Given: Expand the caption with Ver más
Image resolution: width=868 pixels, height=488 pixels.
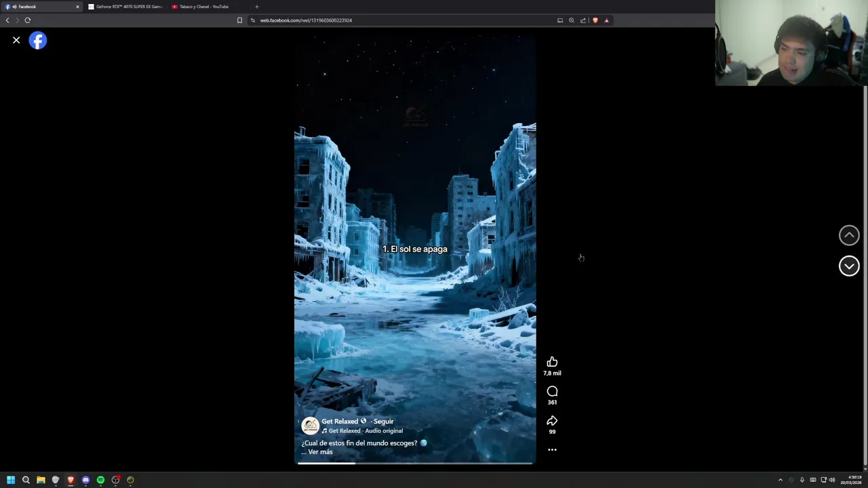Looking at the screenshot, I should pos(320,451).
